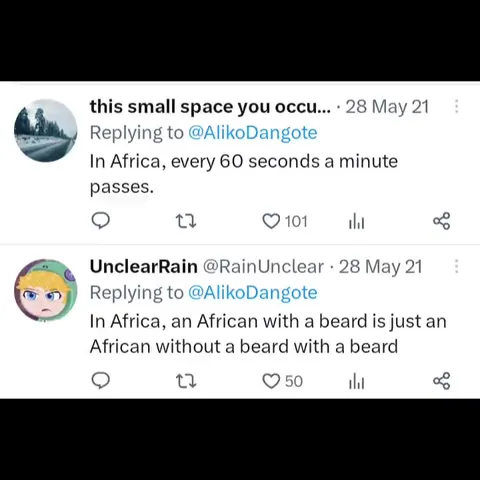
Task: Open UnclearRain display name profile
Action: tap(144, 267)
